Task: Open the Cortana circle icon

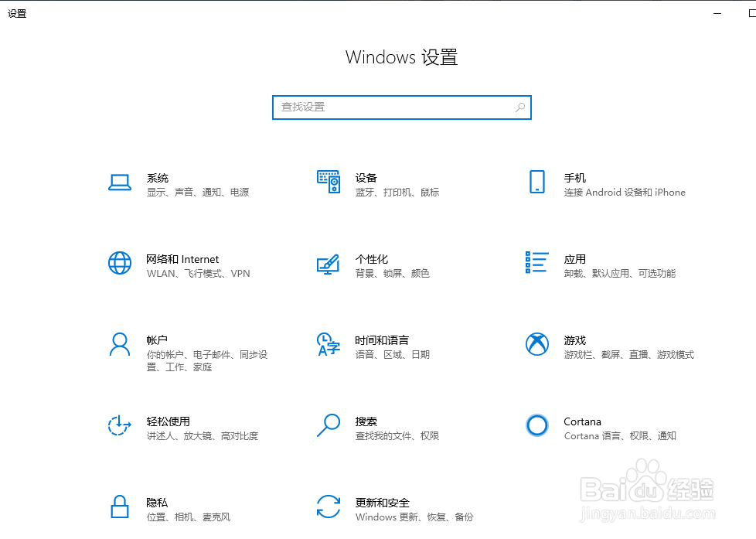Action: point(537,425)
